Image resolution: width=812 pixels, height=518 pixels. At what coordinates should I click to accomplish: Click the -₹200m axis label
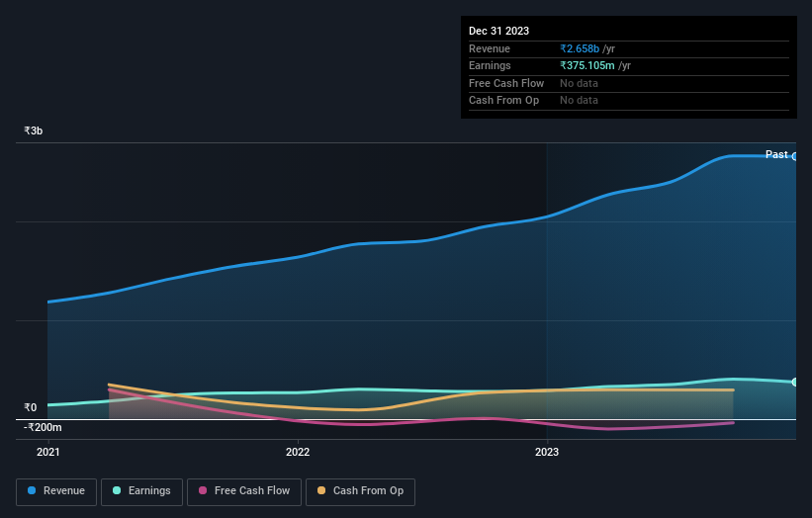[43, 427]
